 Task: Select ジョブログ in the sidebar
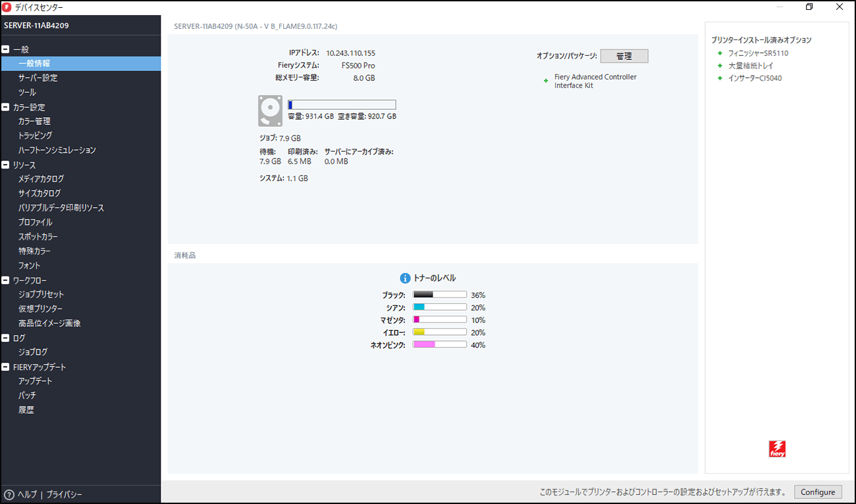click(x=33, y=353)
